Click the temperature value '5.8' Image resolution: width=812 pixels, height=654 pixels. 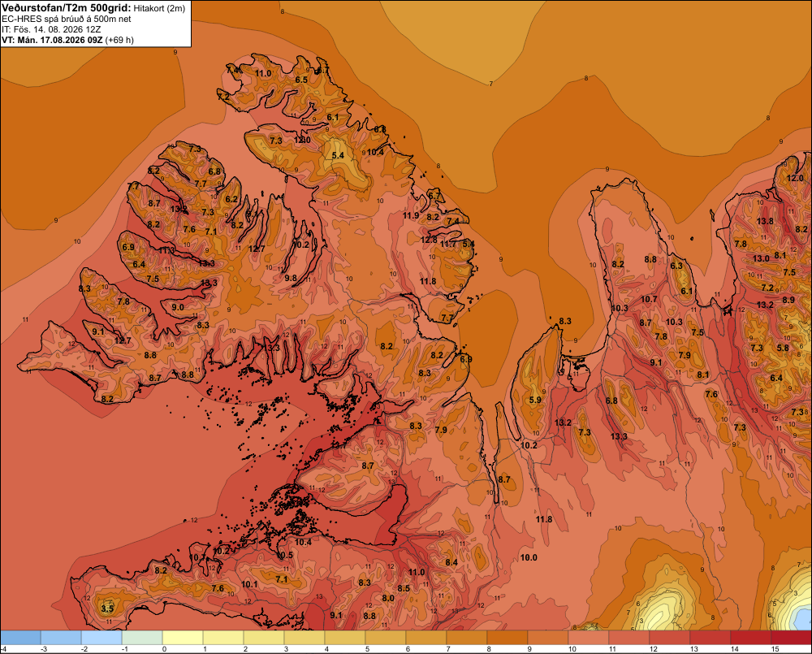coord(783,349)
